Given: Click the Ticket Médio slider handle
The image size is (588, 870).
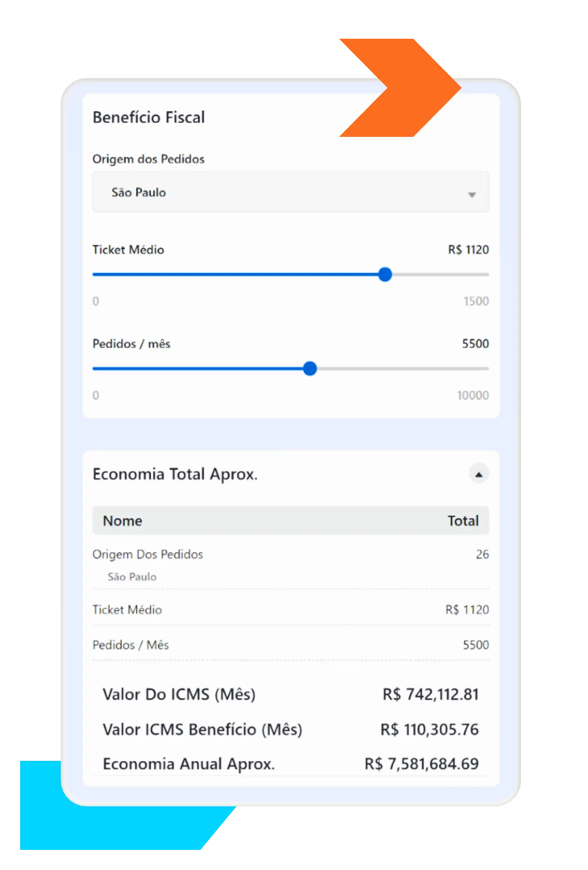Looking at the screenshot, I should point(385,275).
